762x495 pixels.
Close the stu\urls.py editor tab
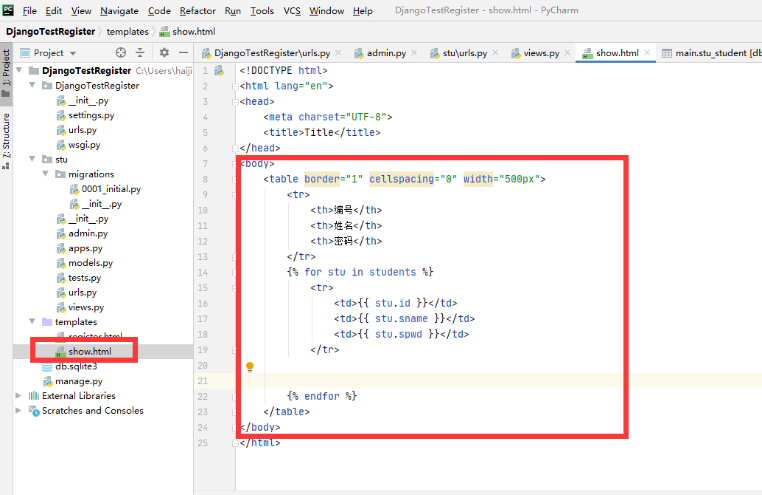pyautogui.click(x=495, y=52)
